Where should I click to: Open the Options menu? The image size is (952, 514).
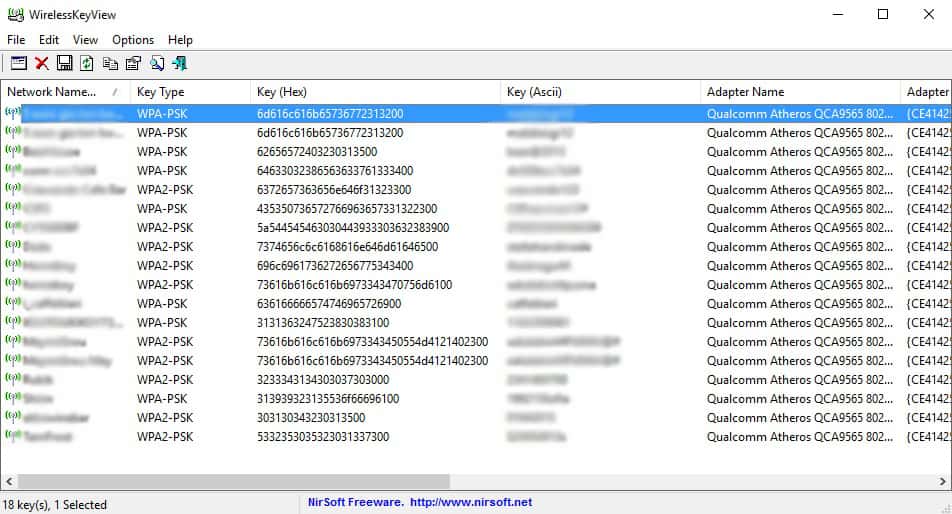(x=133, y=40)
